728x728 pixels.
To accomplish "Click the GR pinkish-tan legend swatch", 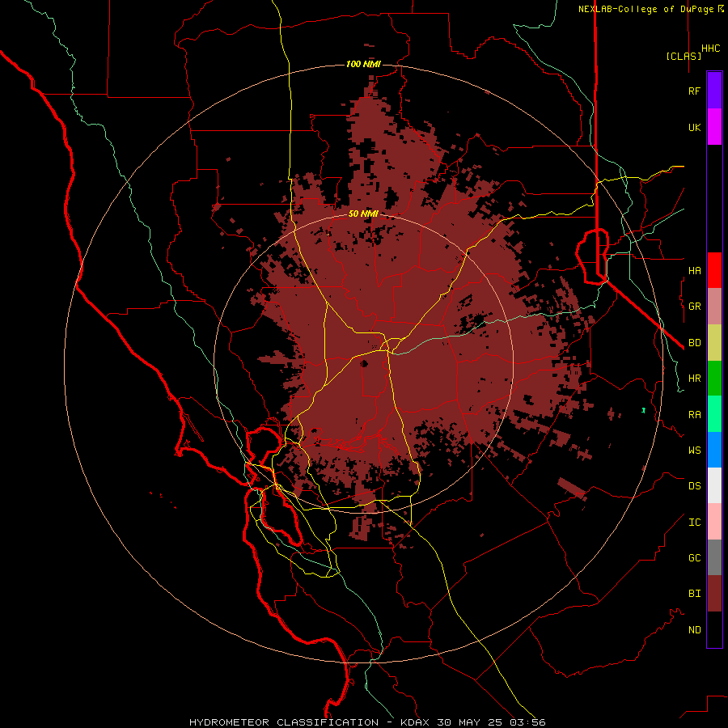I will point(714,307).
